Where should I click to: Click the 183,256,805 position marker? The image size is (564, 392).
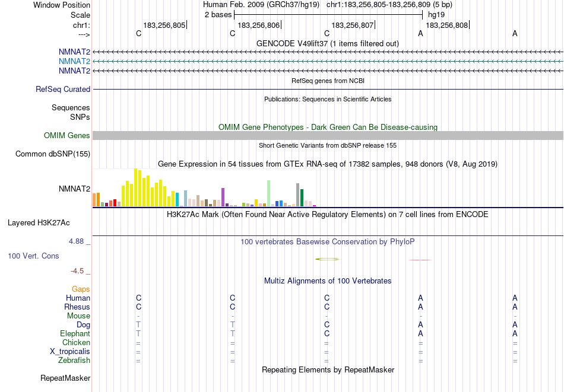(x=164, y=25)
